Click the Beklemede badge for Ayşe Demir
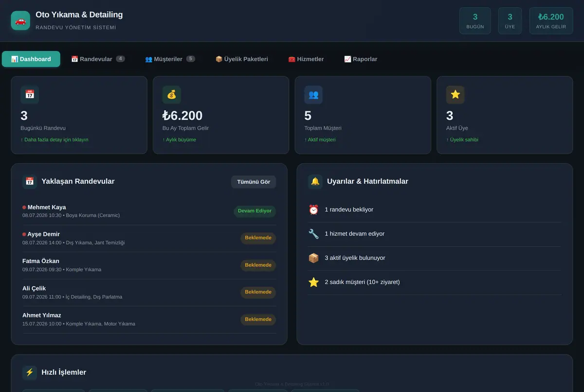 [258, 238]
